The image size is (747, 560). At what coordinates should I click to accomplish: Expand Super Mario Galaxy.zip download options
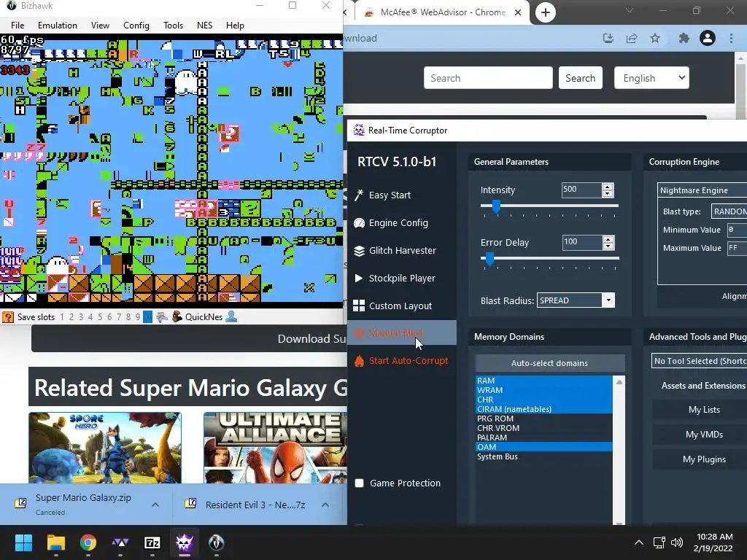pyautogui.click(x=155, y=505)
